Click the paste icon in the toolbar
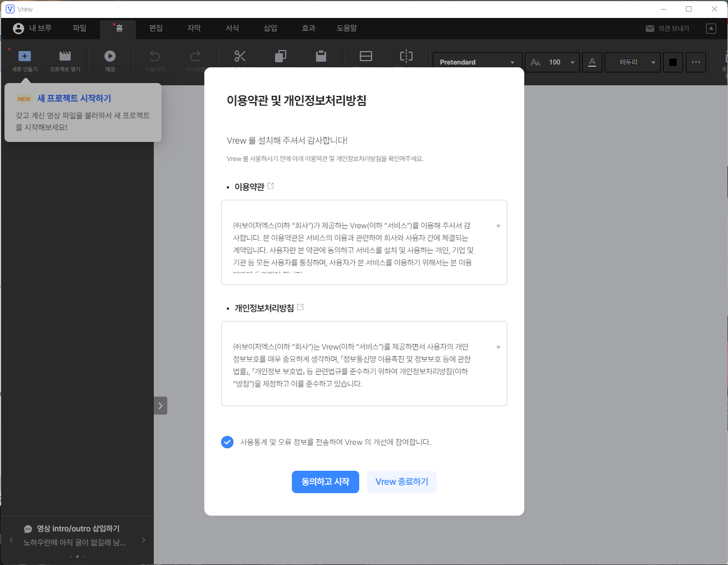The height and width of the screenshot is (565, 728). [320, 56]
